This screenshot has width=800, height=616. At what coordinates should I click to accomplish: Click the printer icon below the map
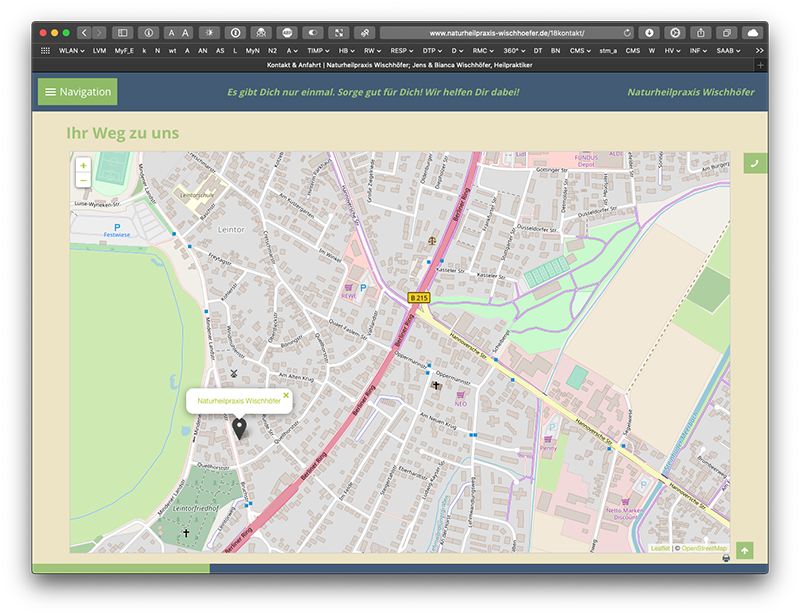click(x=726, y=558)
